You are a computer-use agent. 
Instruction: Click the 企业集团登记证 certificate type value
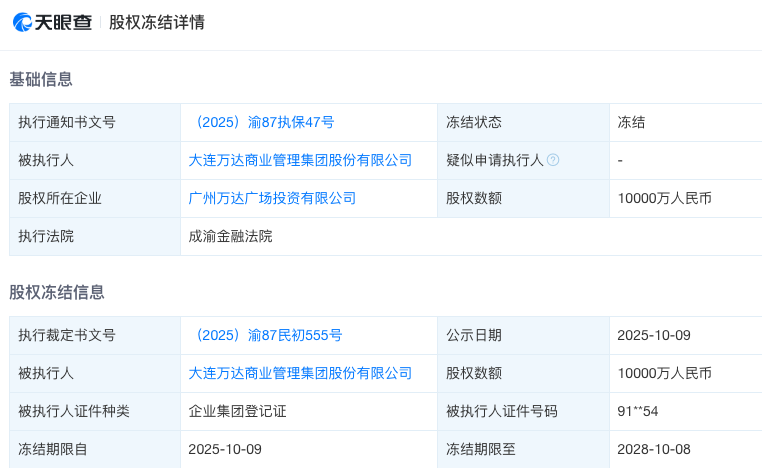click(237, 411)
